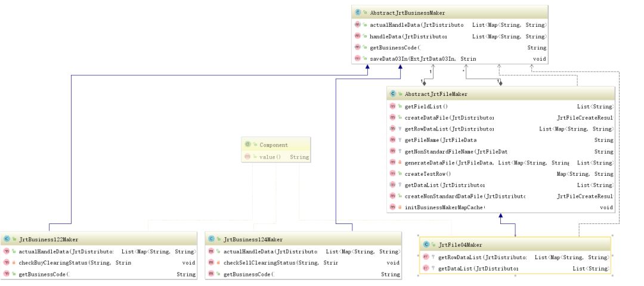Image resolution: width=644 pixels, height=286 pixels.
Task: Click the Map<String, String> return type of createTestRow()
Action: pos(585,173)
